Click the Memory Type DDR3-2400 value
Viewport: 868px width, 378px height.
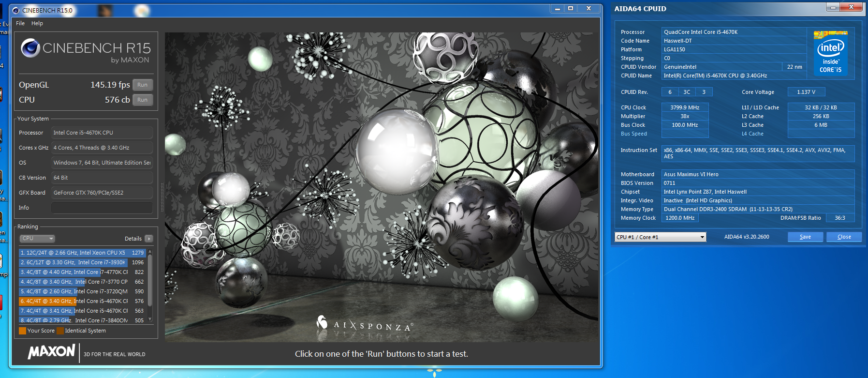click(758, 209)
